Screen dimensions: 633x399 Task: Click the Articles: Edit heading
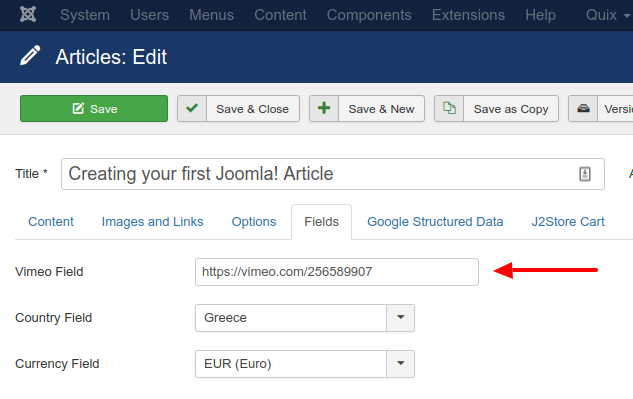click(x=111, y=57)
